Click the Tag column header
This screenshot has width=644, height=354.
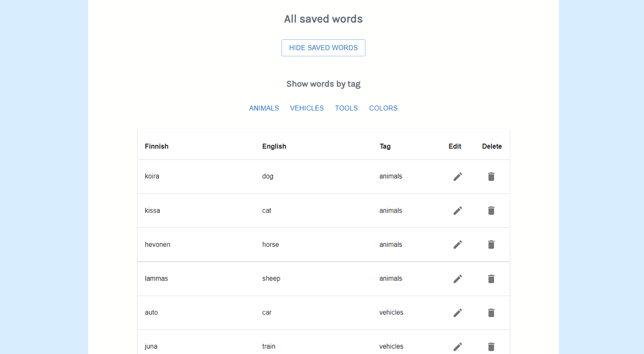click(x=385, y=146)
